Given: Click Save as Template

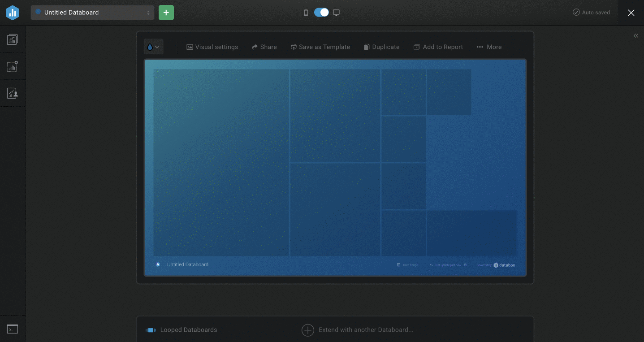Looking at the screenshot, I should [320, 47].
